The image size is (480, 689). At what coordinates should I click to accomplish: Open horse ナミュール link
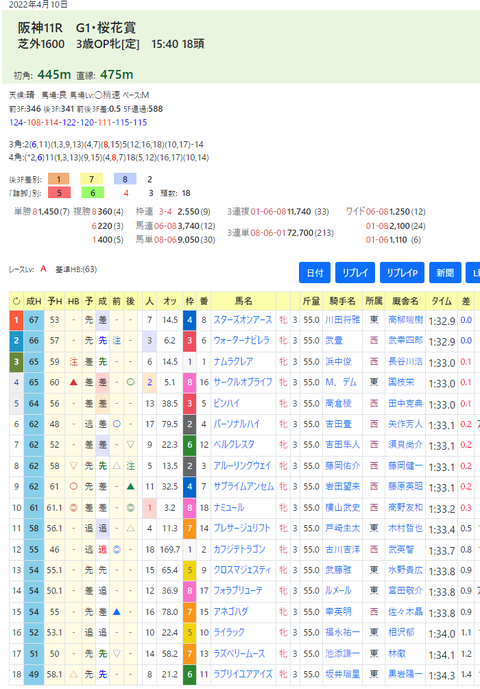tap(229, 508)
